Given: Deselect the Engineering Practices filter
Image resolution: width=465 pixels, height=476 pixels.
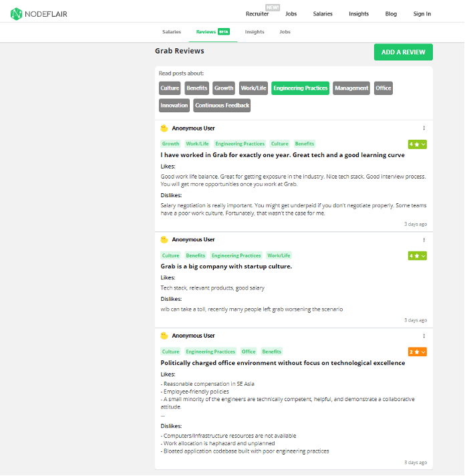Looking at the screenshot, I should (300, 88).
